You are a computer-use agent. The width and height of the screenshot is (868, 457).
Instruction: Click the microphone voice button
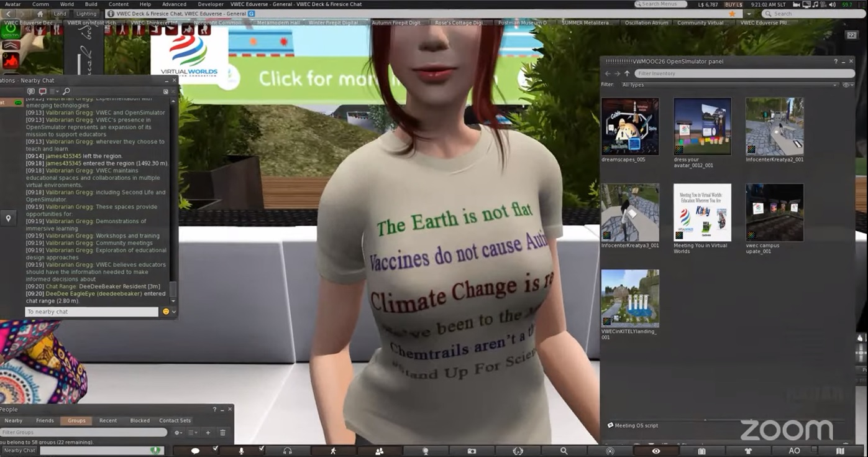[242, 451]
